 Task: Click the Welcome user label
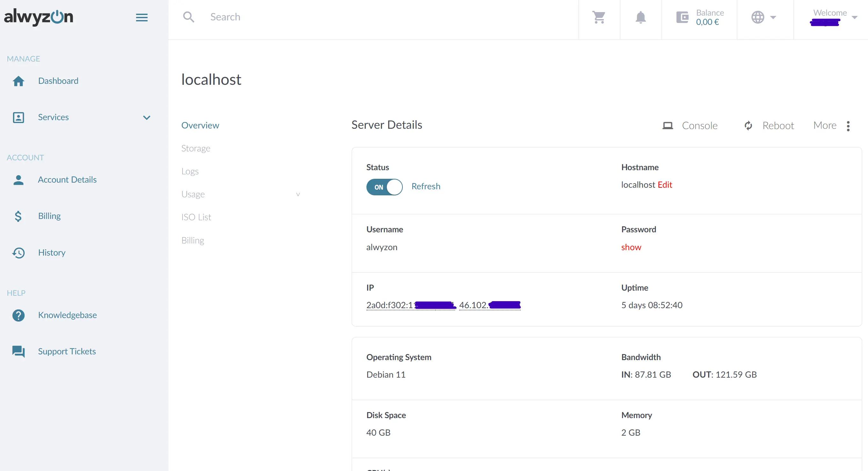click(x=829, y=13)
